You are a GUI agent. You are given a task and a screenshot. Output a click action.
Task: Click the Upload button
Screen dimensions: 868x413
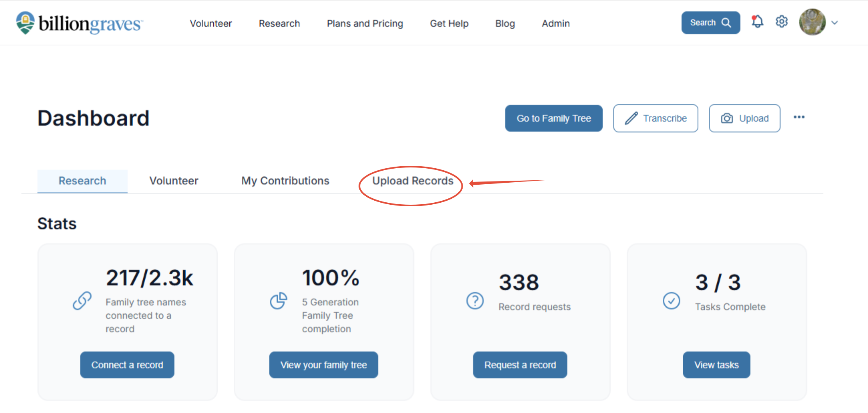(x=744, y=118)
